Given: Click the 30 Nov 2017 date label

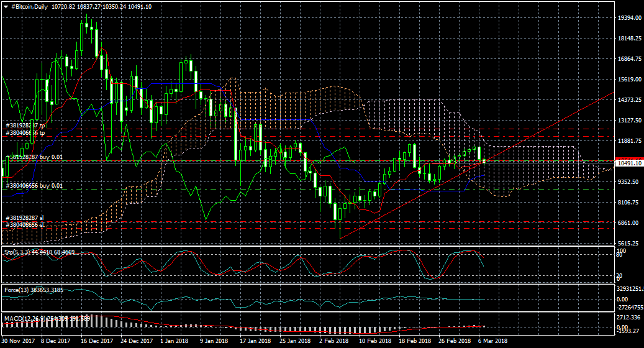Looking at the screenshot, I should [x=17, y=341].
